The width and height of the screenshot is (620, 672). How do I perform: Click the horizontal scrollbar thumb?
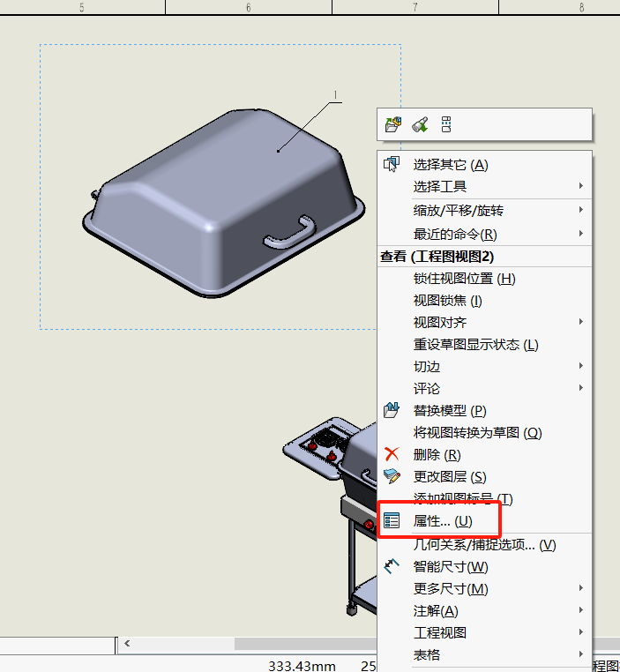click(305, 643)
